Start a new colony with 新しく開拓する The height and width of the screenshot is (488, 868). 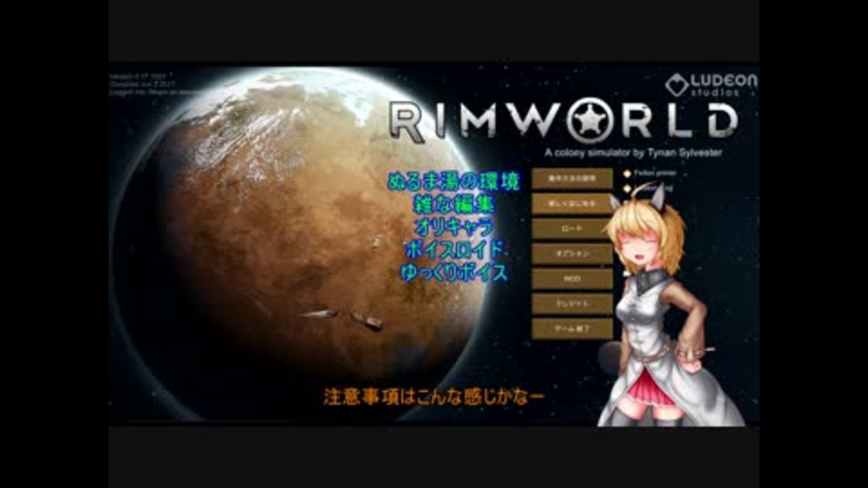572,203
